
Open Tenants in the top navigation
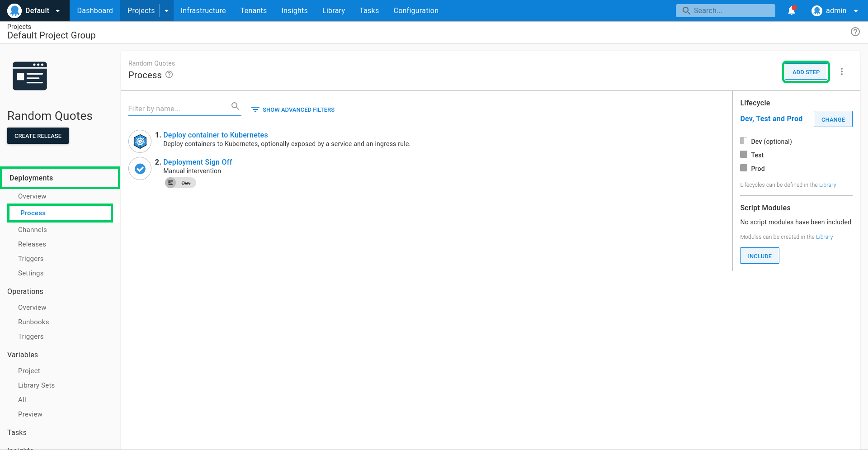click(x=254, y=10)
